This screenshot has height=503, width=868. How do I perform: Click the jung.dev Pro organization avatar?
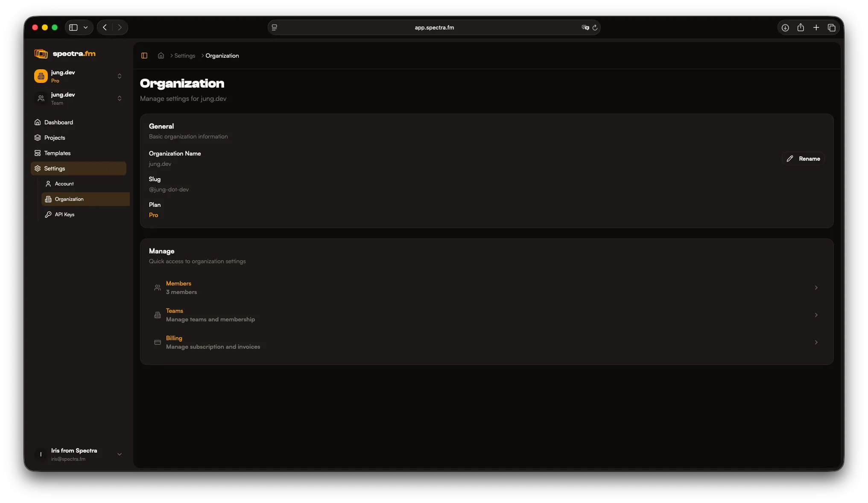41,76
